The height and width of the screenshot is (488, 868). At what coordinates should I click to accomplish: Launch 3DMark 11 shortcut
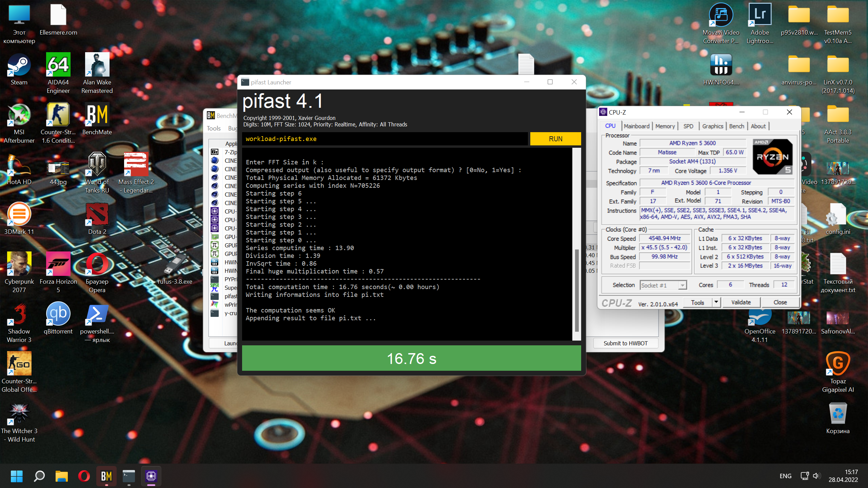tap(19, 218)
